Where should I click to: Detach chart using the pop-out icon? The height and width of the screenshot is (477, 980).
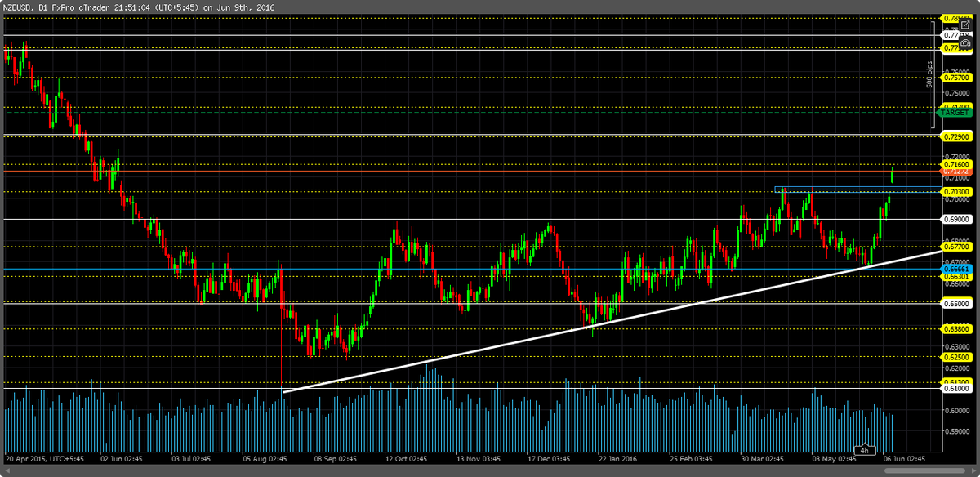click(964, 26)
